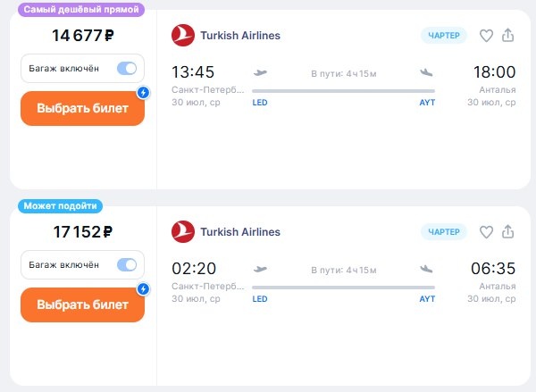Screen dimensions: 536x392
Task: Click Turkish Airlines logo on first ticket
Action: click(x=182, y=36)
